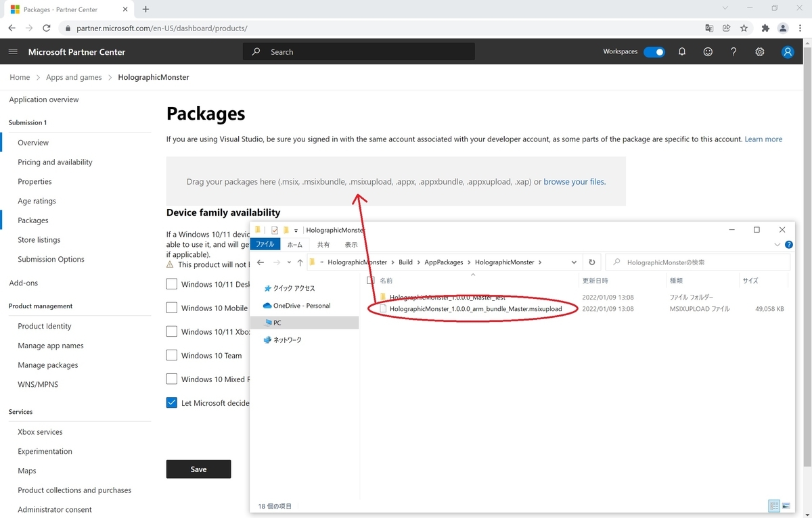
Task: Click the browser address bar URL
Action: [162, 28]
